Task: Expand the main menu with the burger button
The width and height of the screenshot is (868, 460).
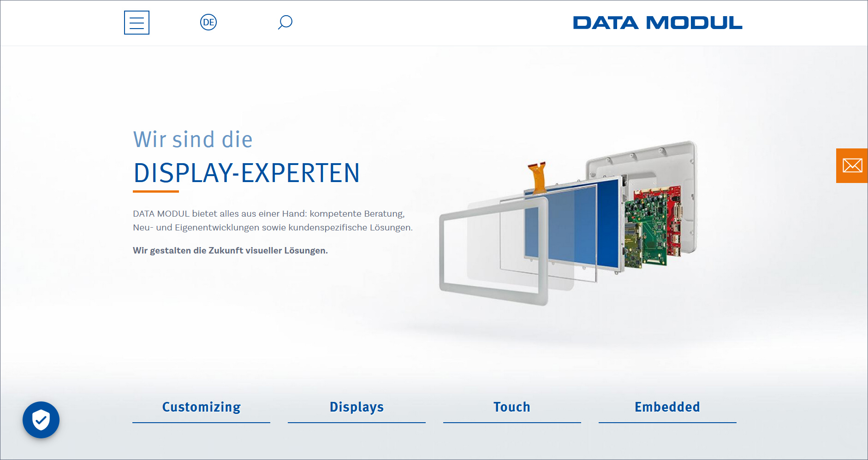Action: [137, 23]
